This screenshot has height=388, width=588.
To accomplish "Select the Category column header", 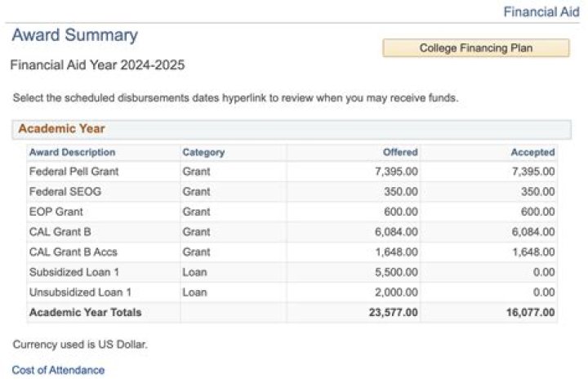I will coord(203,153).
